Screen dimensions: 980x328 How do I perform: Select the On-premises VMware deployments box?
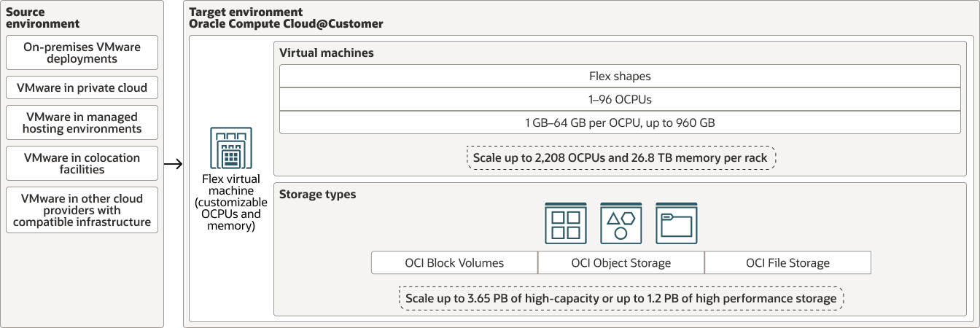tap(82, 52)
